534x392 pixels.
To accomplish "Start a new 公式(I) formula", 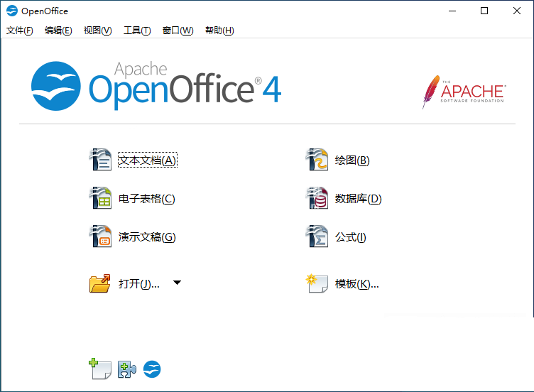I will click(351, 237).
